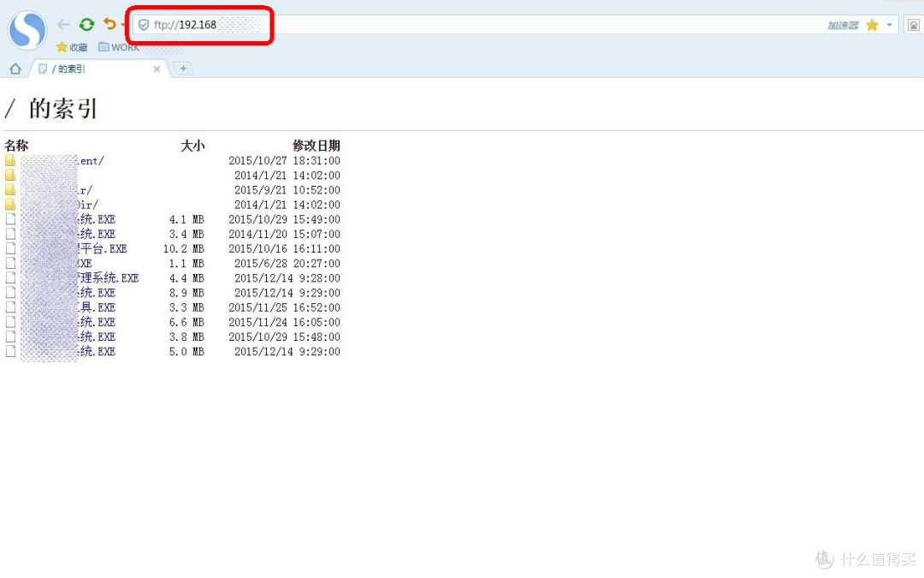Close the "/ 的索引" tab

coord(157,69)
